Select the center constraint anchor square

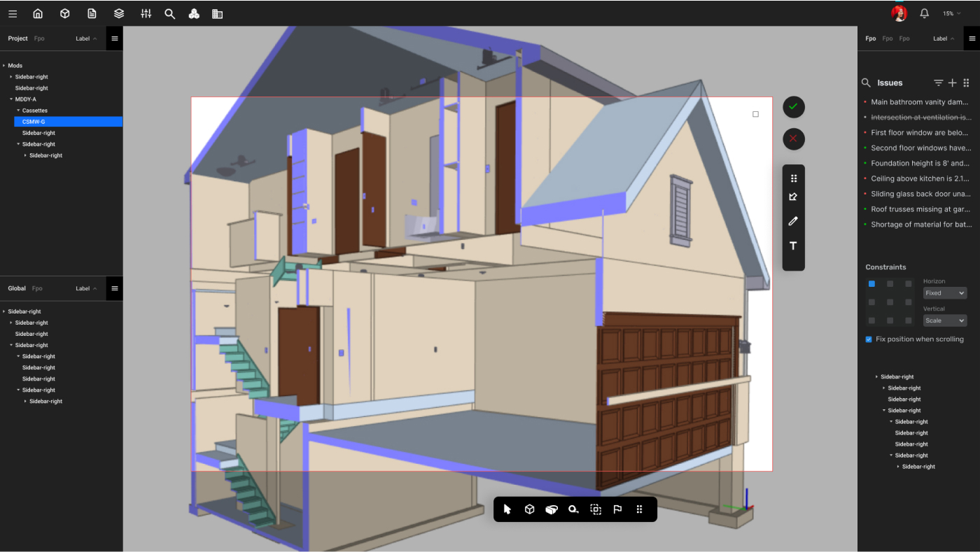tap(890, 302)
